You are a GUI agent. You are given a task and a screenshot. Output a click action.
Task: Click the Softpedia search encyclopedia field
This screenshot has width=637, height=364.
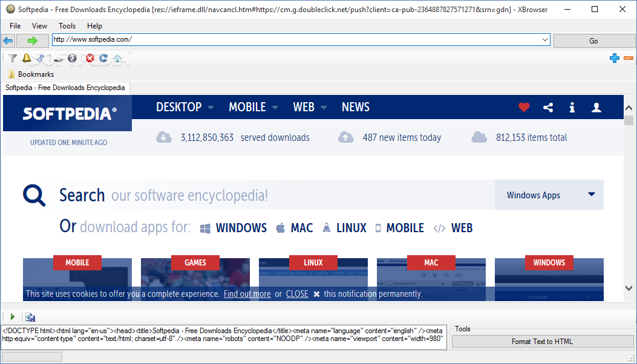click(x=276, y=195)
